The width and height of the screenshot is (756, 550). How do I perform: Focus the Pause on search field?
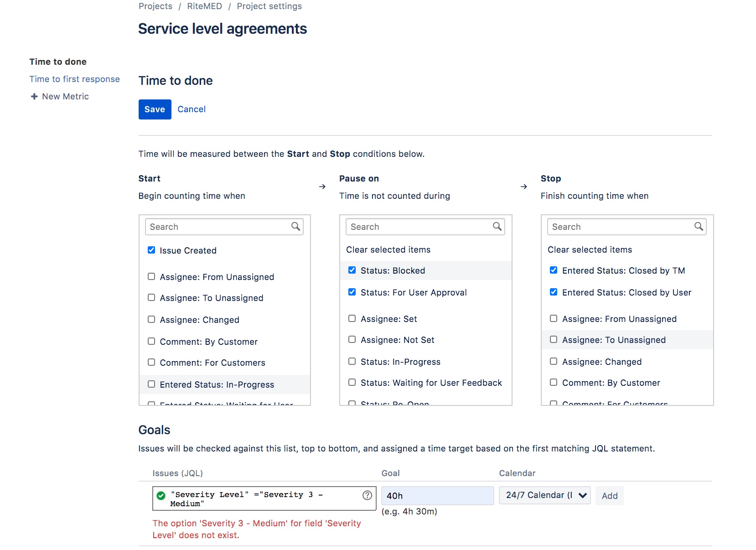[425, 227]
